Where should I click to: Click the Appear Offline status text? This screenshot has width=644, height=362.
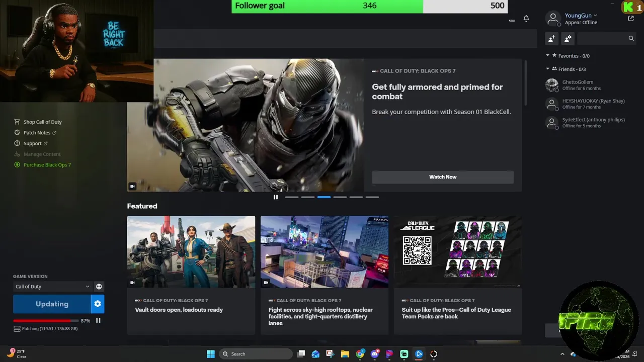coord(581,23)
